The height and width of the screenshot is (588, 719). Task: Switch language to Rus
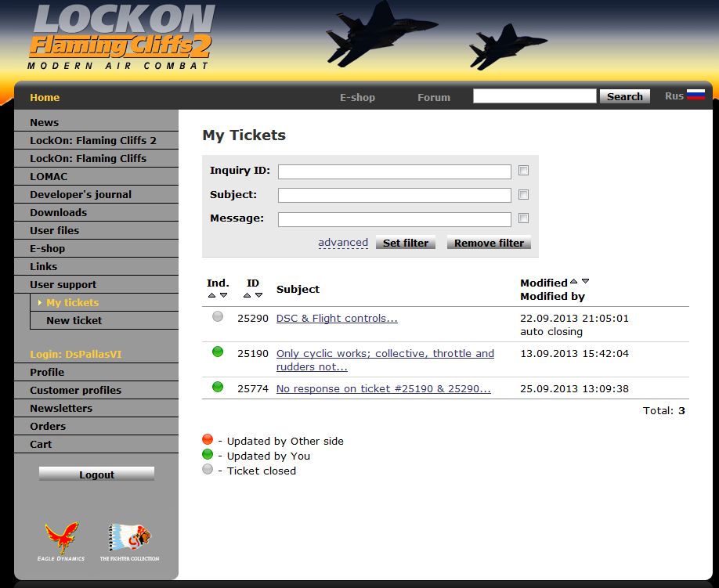tap(674, 96)
